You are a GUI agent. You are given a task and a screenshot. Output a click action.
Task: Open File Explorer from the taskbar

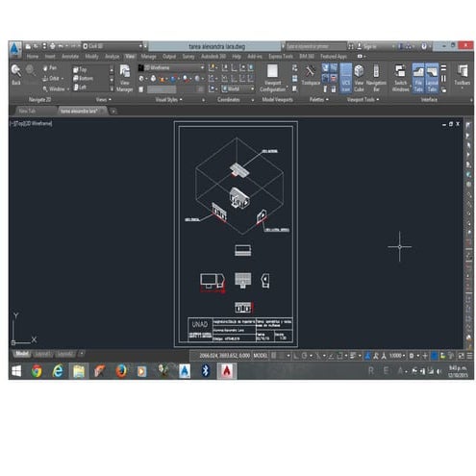(79, 371)
